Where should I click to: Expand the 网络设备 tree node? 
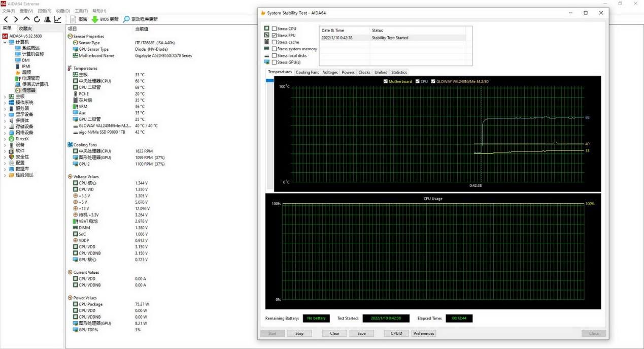tap(5, 133)
